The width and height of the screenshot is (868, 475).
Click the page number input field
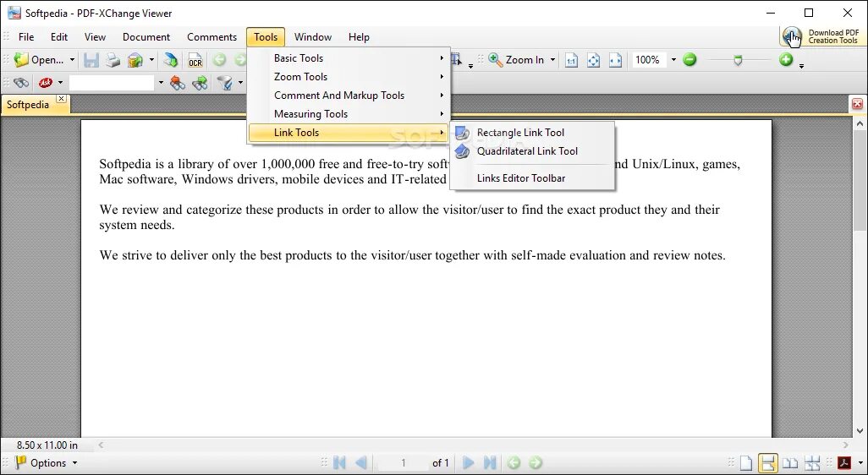pos(403,463)
